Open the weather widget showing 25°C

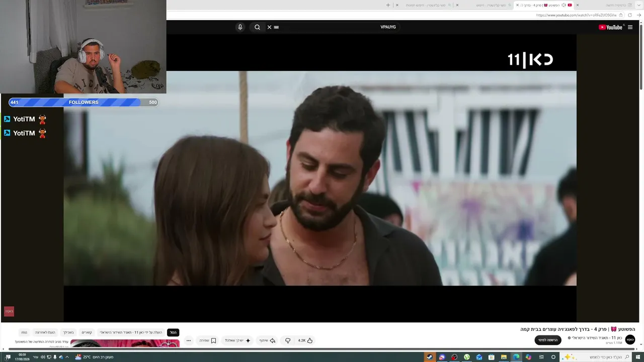point(95,357)
